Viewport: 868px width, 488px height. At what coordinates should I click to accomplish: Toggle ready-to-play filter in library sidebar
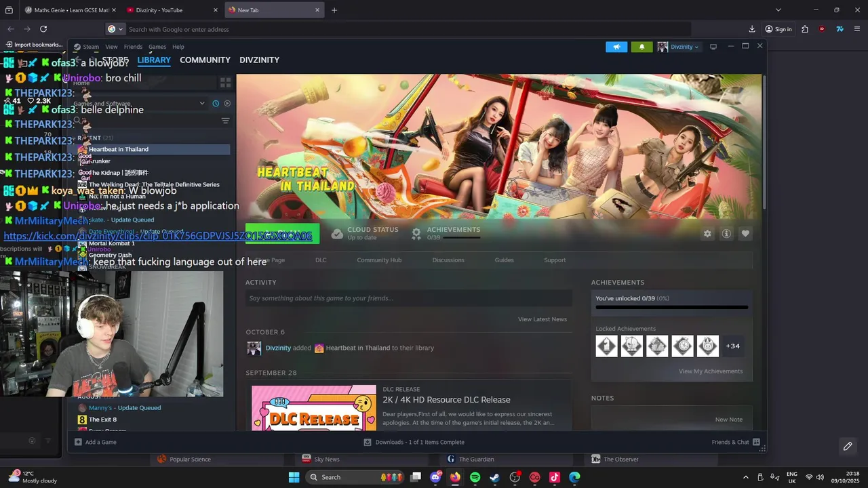pos(227,104)
